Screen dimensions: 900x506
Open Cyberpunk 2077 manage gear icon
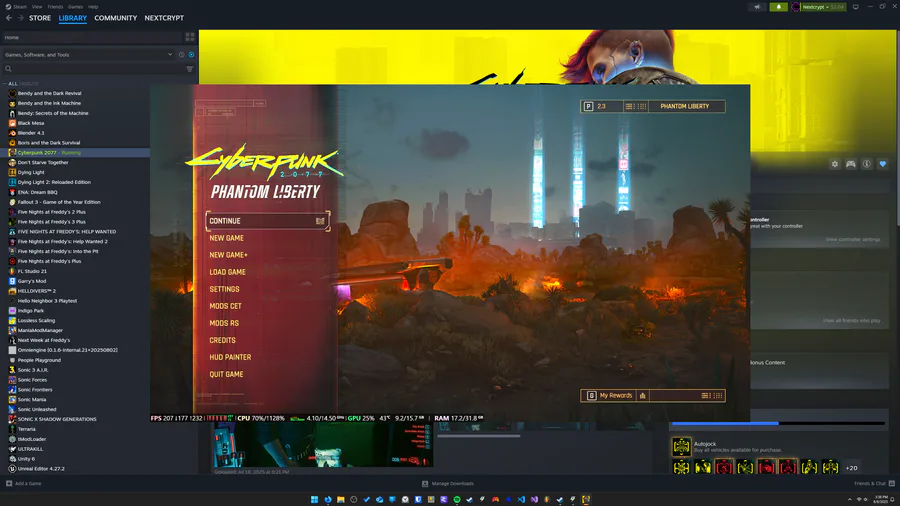pyautogui.click(x=835, y=164)
